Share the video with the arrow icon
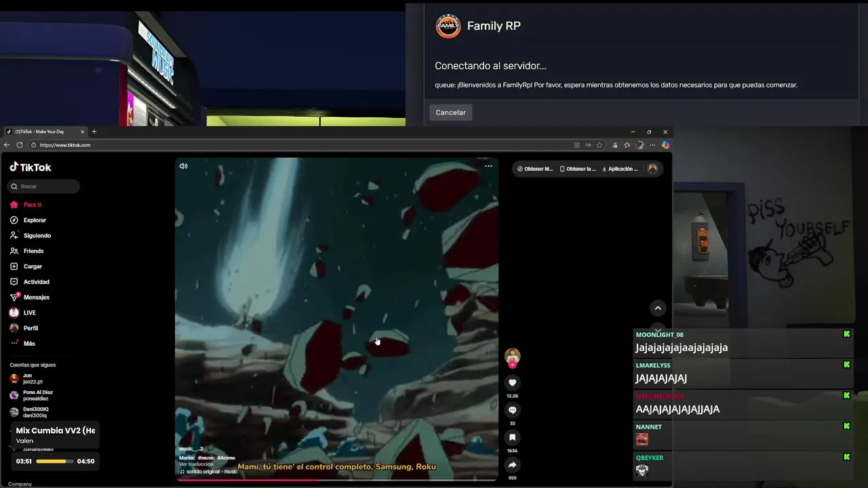This screenshot has width=868, height=488. coord(512,465)
